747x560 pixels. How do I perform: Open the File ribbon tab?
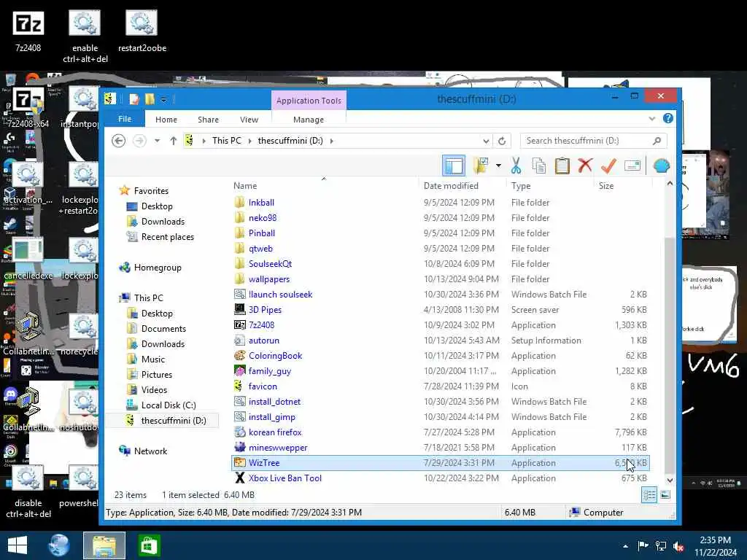(x=125, y=119)
